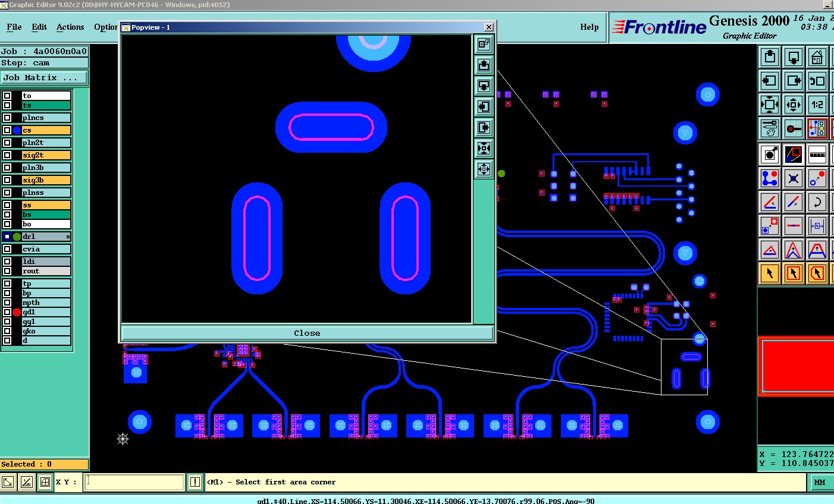Click the zoom in icon in right toolbar

(770, 105)
